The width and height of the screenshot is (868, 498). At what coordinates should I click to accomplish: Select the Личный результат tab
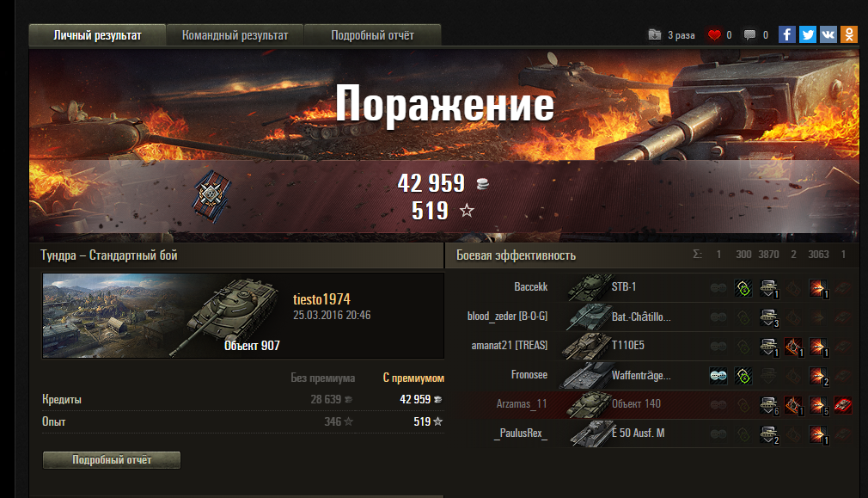(97, 35)
